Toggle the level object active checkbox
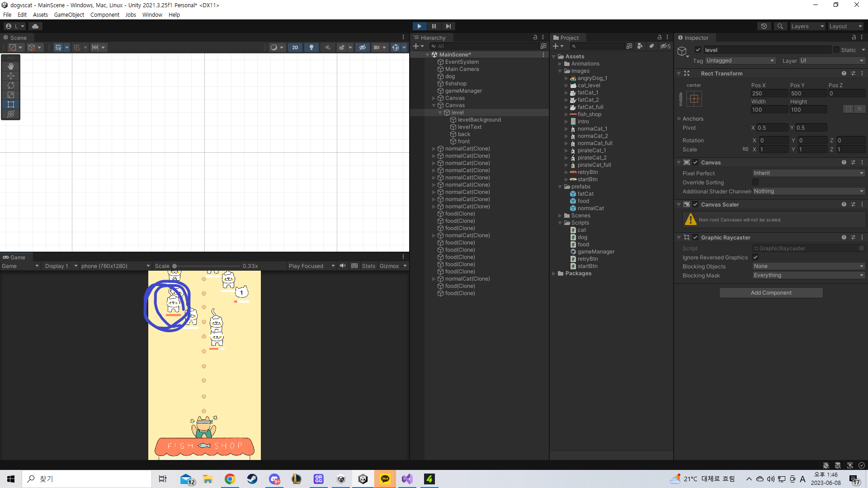This screenshot has width=868, height=488. (x=698, y=50)
